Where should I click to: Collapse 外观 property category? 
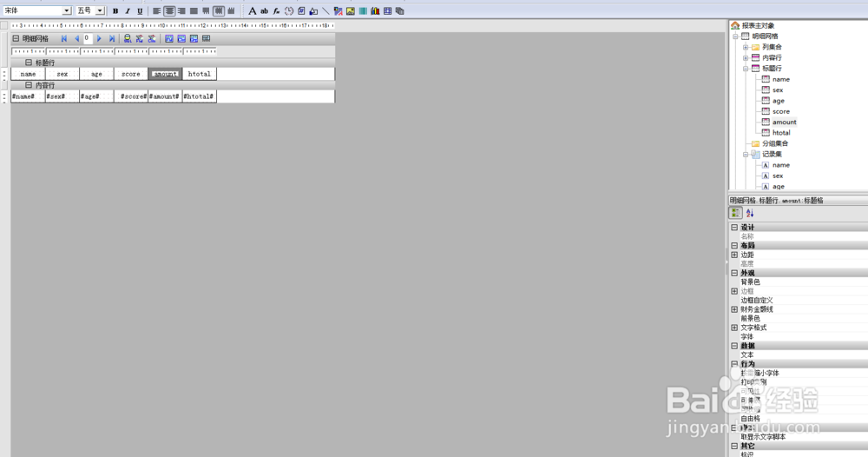pos(734,273)
